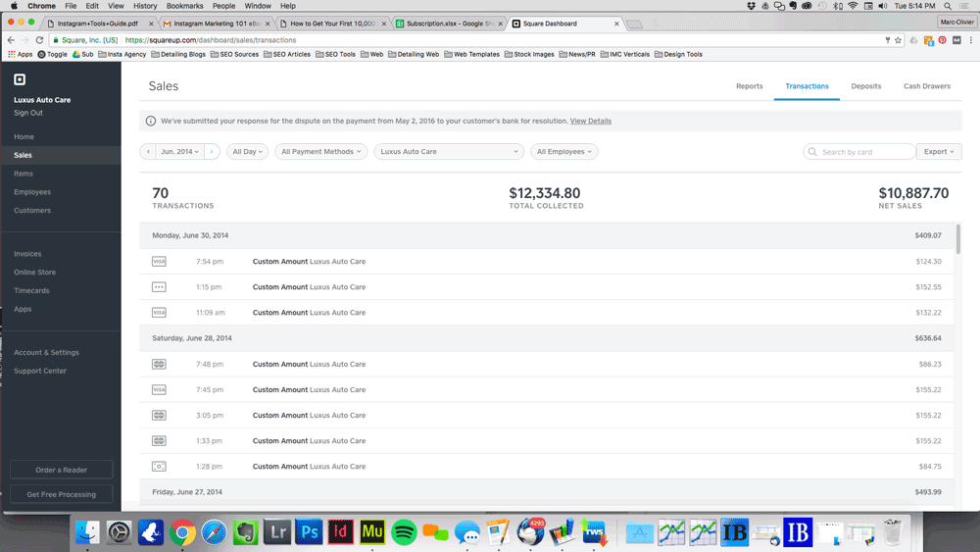Open Customers in the sidebar

[32, 210]
